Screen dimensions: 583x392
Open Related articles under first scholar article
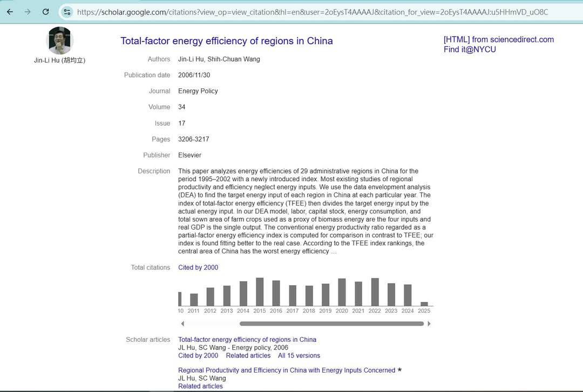coord(248,355)
